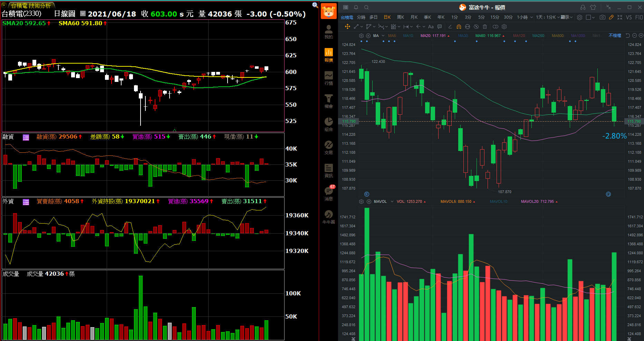Screen dimensions: 644x341
Task: Expand the 1小時 interval dropdown
Action: pyautogui.click(x=531, y=17)
